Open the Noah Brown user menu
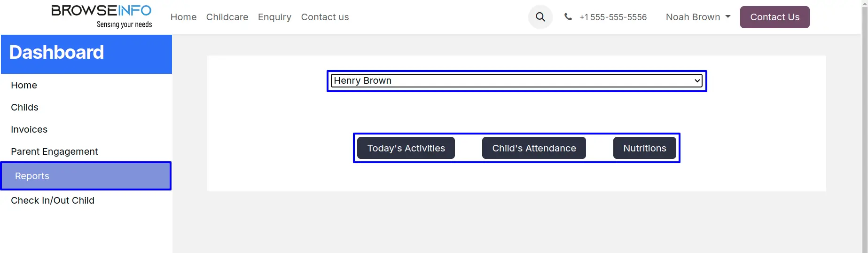The image size is (868, 253). point(698,17)
